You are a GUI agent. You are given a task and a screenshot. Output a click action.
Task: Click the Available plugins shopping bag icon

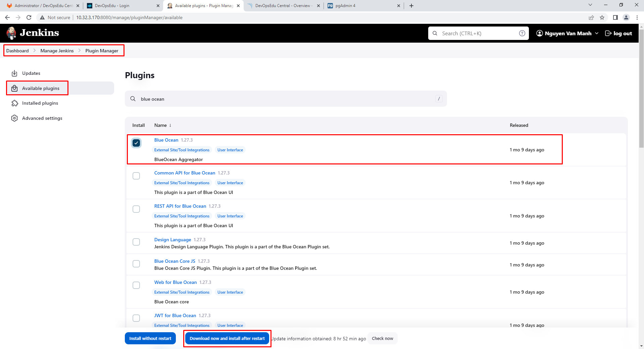coord(14,88)
